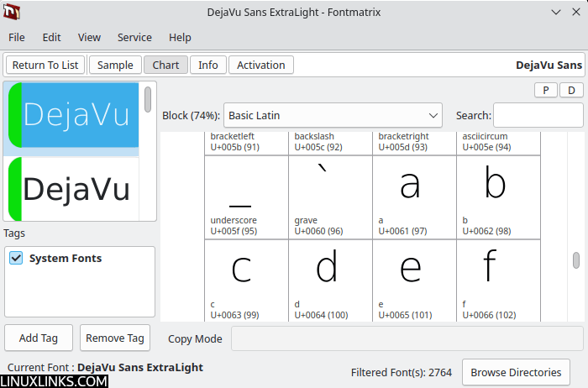Click the D button above the chart
The image size is (588, 388).
click(571, 91)
